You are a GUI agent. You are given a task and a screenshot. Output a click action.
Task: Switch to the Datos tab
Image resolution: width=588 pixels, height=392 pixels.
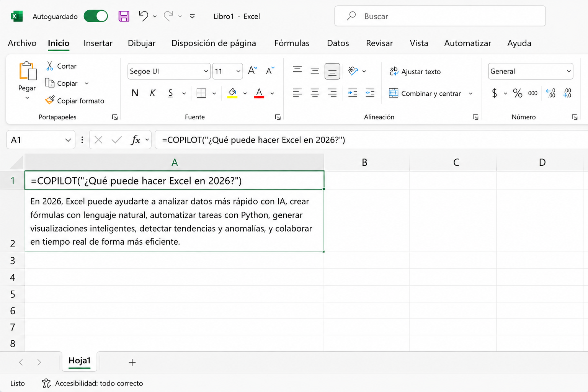coord(338,43)
